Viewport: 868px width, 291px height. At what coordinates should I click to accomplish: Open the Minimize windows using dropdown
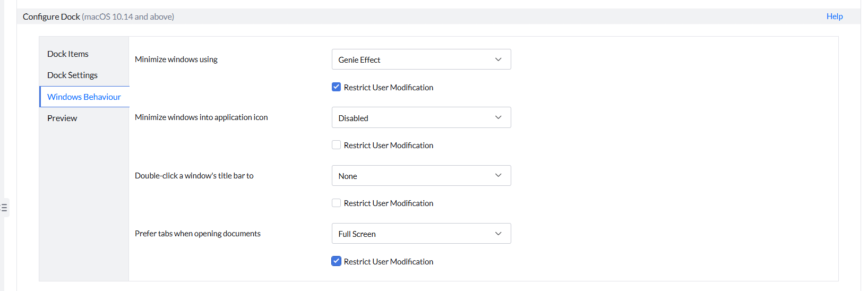point(420,59)
